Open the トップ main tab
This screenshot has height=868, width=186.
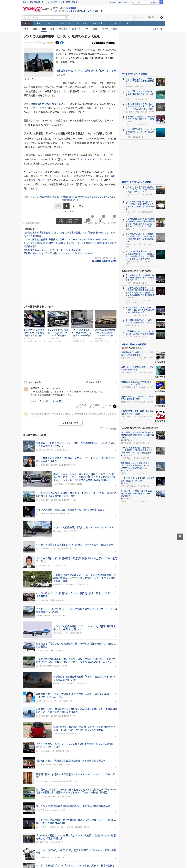(27, 24)
